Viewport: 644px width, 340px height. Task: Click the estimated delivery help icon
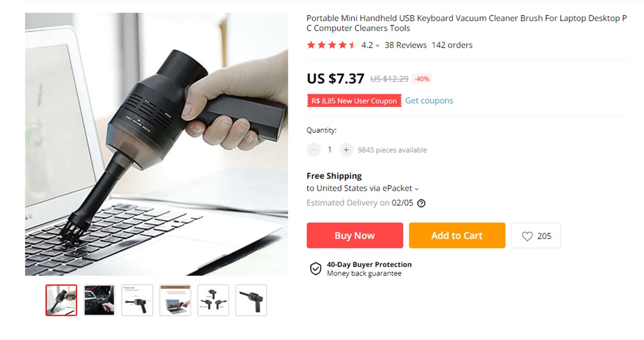click(421, 203)
